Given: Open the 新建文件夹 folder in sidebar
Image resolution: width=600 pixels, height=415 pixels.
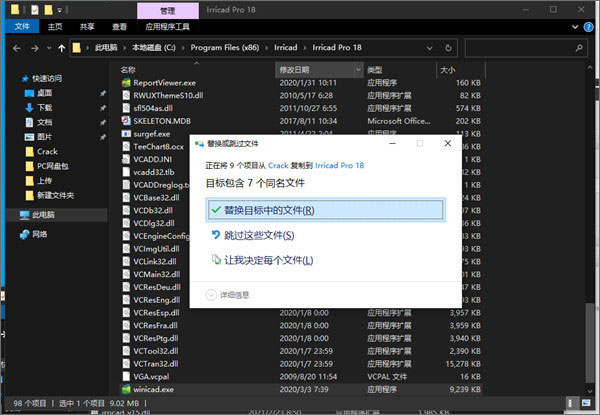Looking at the screenshot, I should (x=50, y=195).
